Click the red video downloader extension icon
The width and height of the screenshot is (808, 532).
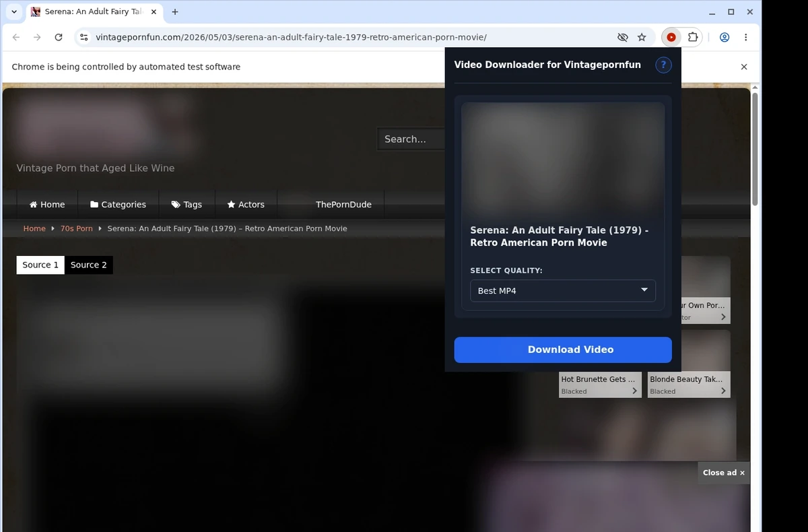pyautogui.click(x=671, y=38)
